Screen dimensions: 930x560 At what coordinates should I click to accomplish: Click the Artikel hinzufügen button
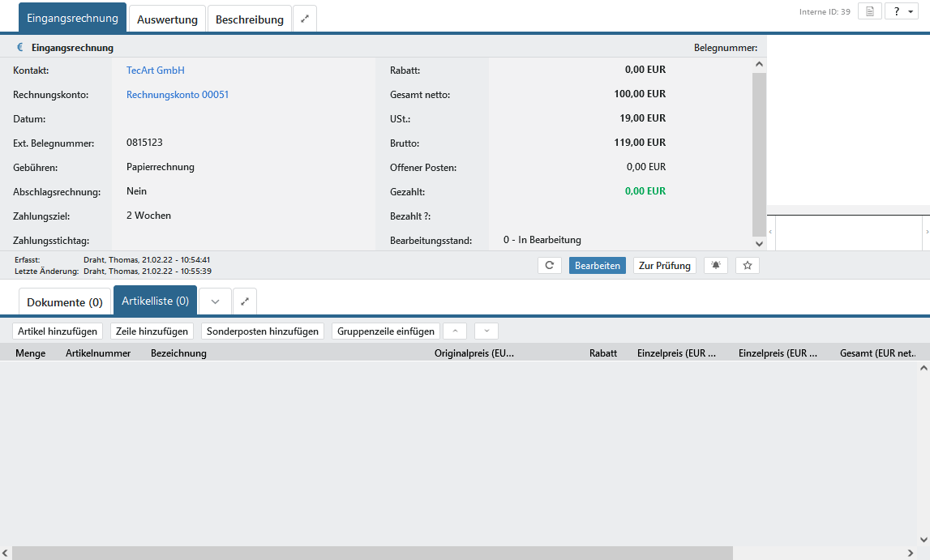(58, 331)
